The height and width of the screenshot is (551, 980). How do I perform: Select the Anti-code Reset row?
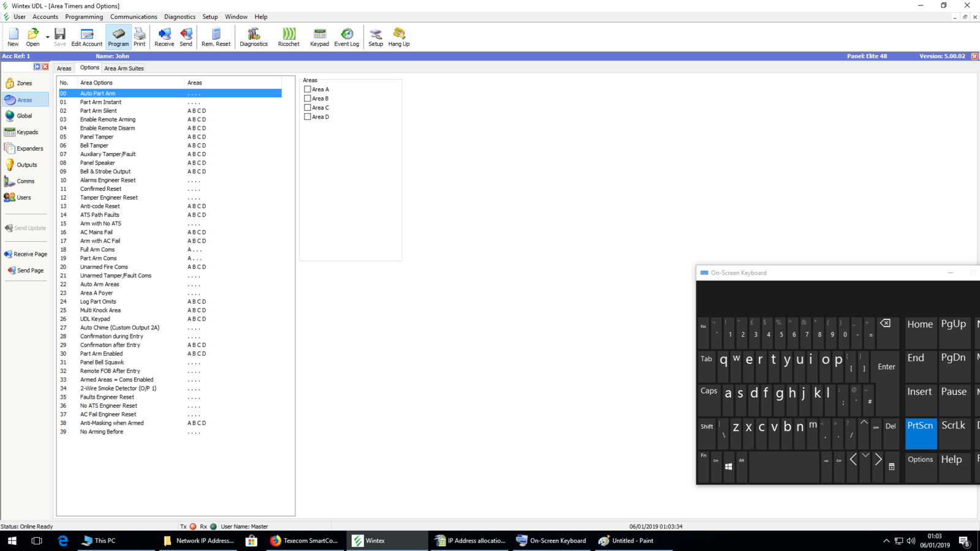pyautogui.click(x=170, y=206)
